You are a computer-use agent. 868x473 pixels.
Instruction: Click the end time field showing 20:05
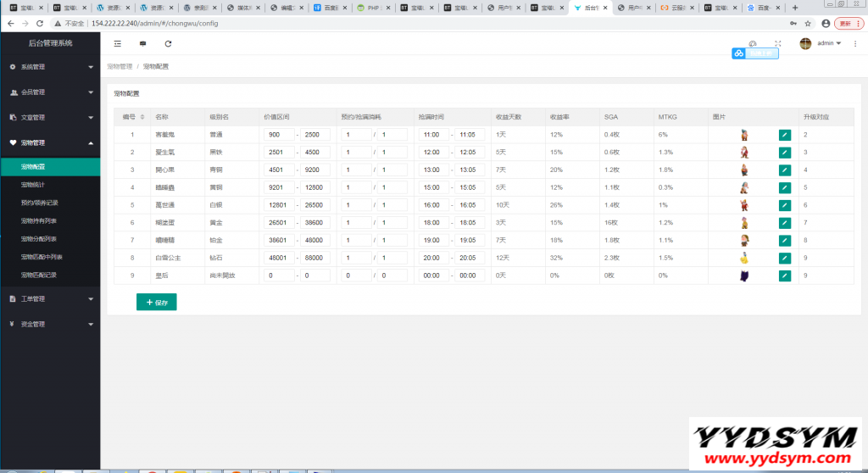pyautogui.click(x=470, y=258)
